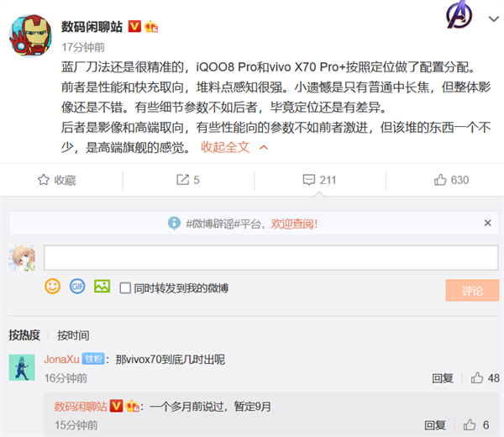This screenshot has height=437, width=504.
Task: Click the repost share icon with 5
Action: (187, 180)
